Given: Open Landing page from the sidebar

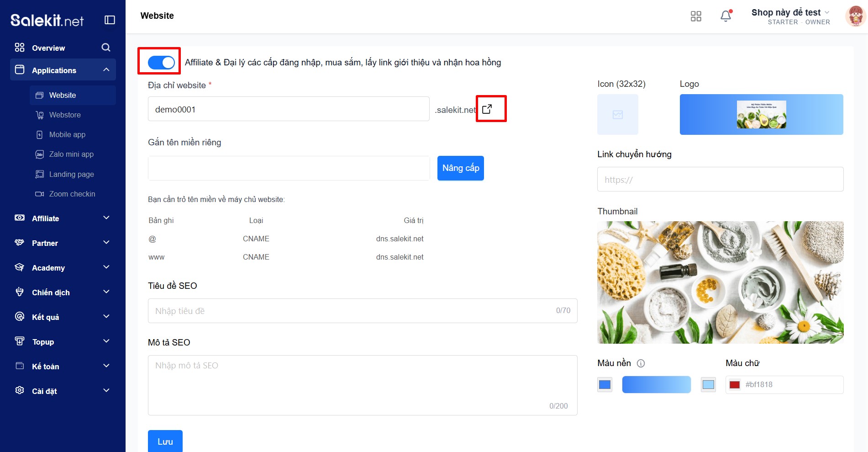Looking at the screenshot, I should (x=71, y=174).
